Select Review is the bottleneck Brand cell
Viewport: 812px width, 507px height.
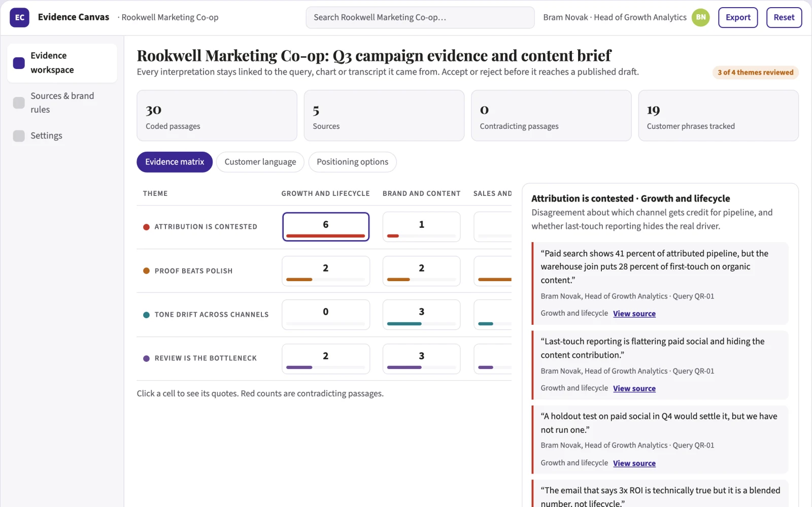point(422,359)
